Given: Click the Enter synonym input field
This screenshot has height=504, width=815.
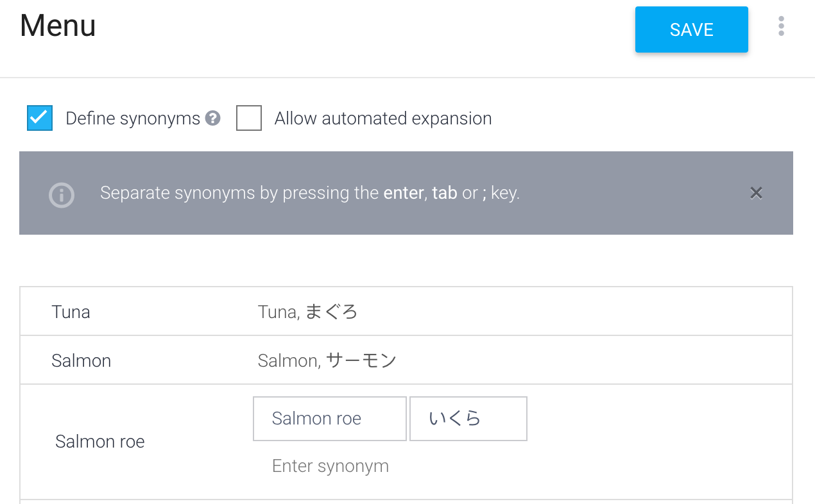Looking at the screenshot, I should pyautogui.click(x=330, y=466).
